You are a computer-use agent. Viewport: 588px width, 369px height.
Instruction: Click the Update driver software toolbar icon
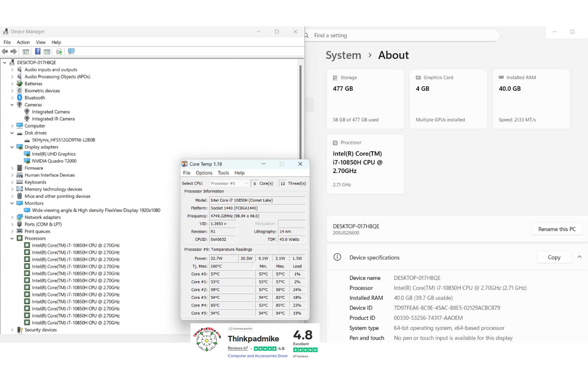59,52
